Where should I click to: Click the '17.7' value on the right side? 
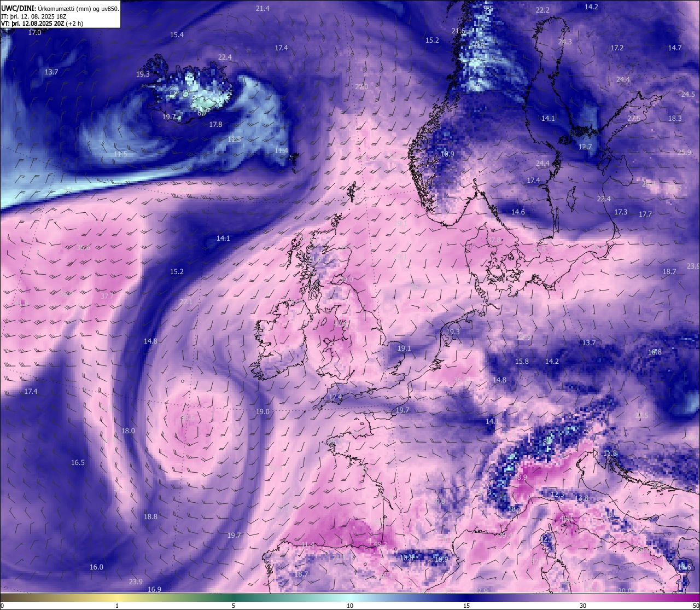click(645, 214)
